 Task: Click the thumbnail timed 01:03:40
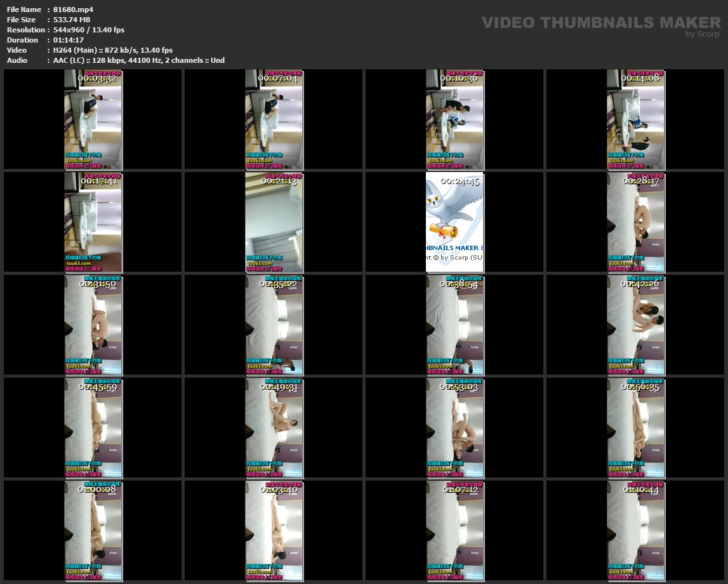(274, 531)
